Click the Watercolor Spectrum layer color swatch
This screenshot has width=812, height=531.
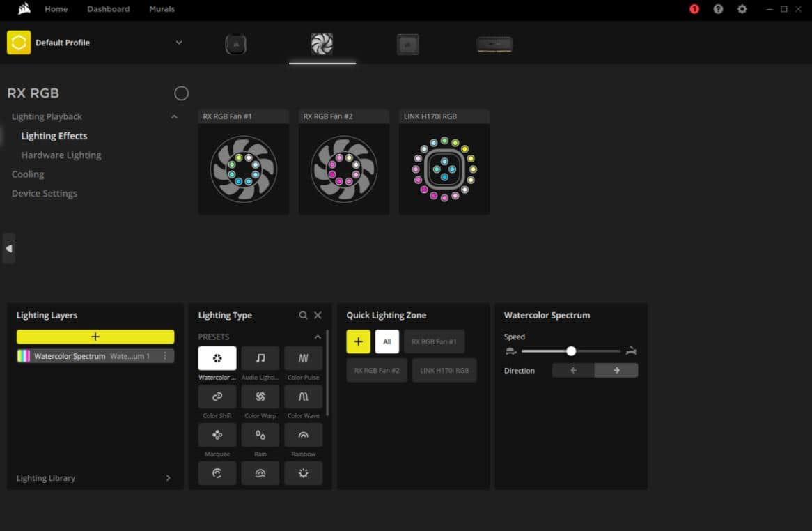coord(24,356)
